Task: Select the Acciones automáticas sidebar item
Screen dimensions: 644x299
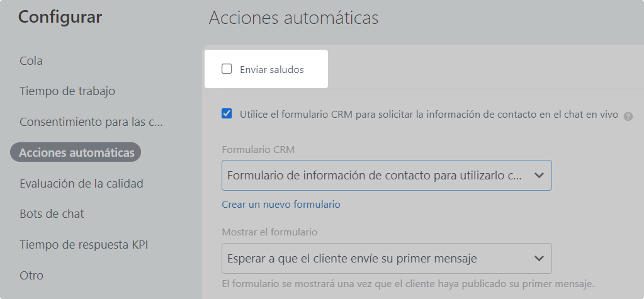Action: click(76, 152)
